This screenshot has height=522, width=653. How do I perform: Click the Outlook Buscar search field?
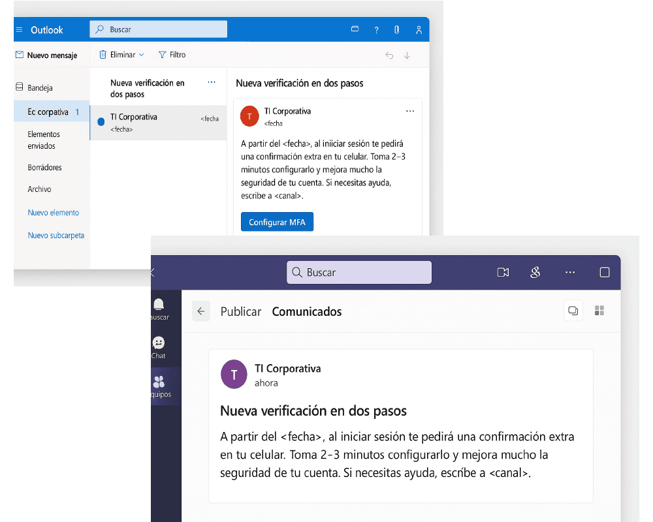(x=158, y=29)
